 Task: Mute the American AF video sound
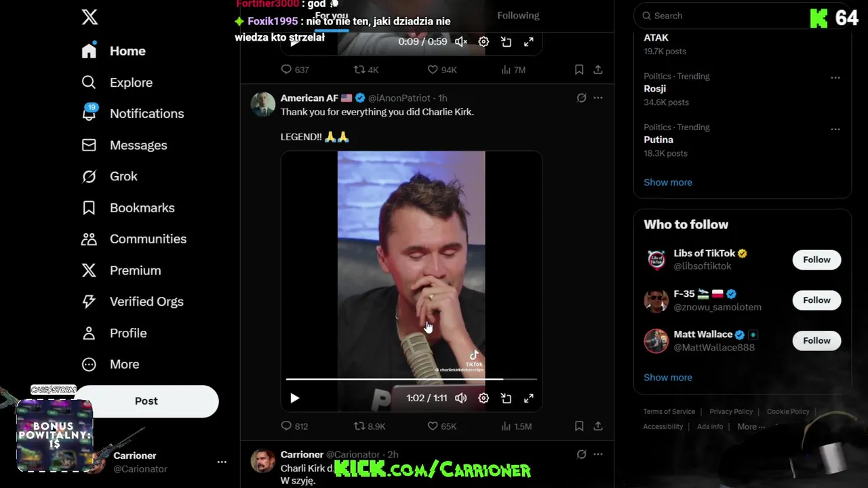point(461,399)
